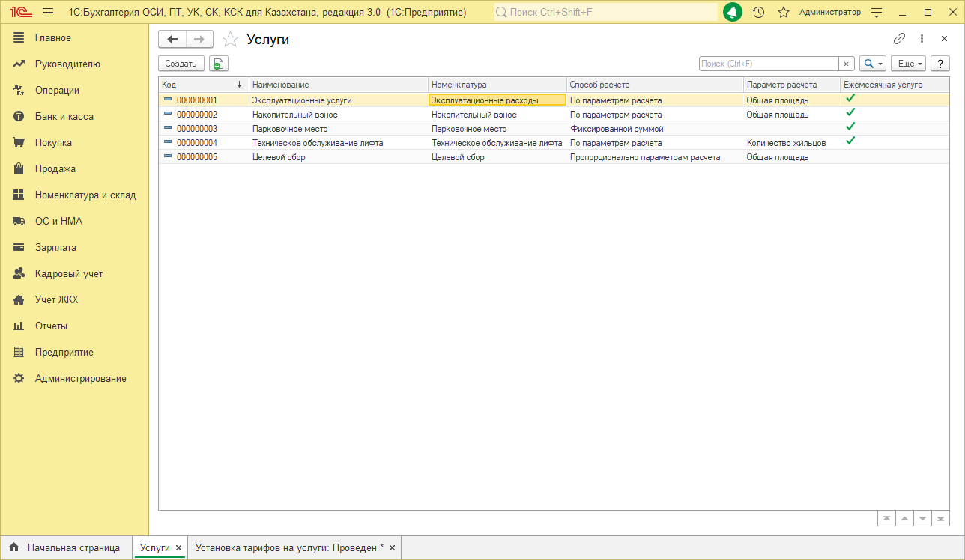Jump to last row of list
Viewport: 965px width, 560px height.
click(x=940, y=518)
